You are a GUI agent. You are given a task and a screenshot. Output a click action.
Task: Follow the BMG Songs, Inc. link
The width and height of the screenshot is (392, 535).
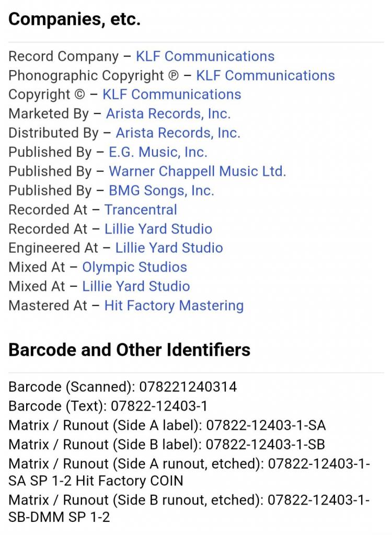click(161, 190)
